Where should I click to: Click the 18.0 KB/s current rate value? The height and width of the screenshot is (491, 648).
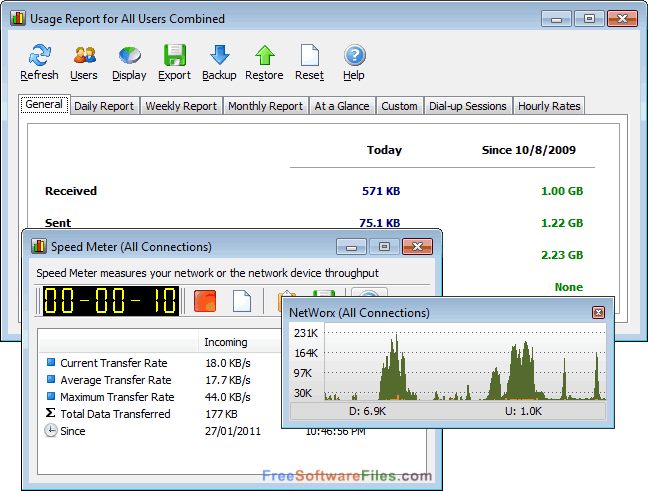coord(228,363)
